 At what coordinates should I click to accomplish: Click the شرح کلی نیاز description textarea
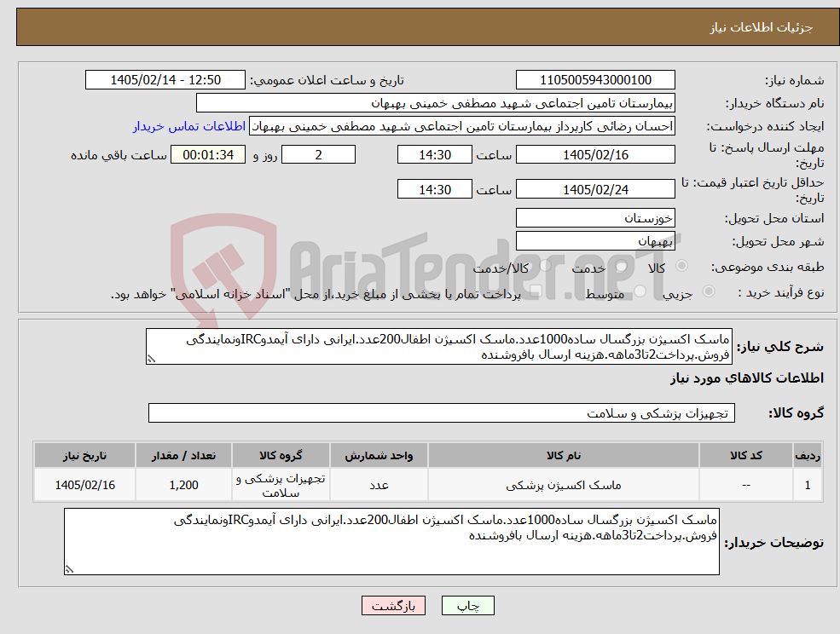[438, 347]
